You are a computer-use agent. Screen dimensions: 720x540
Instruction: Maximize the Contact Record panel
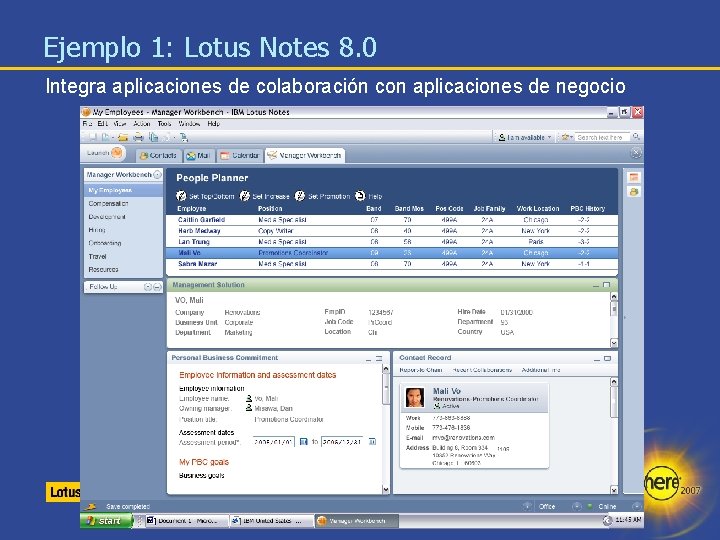[608, 358]
